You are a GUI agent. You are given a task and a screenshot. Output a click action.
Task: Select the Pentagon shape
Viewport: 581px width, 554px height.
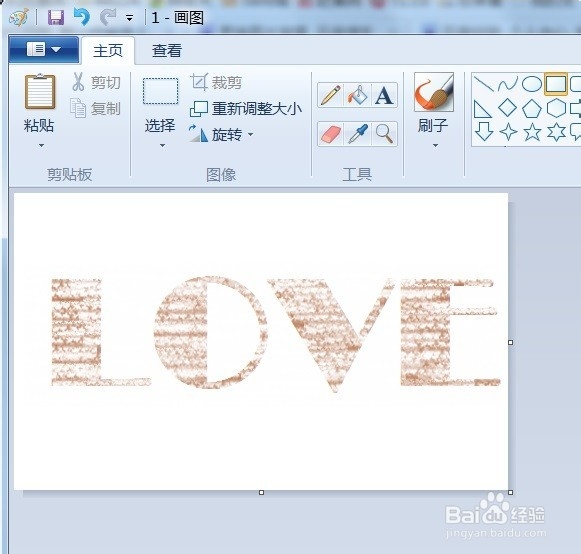coord(532,109)
